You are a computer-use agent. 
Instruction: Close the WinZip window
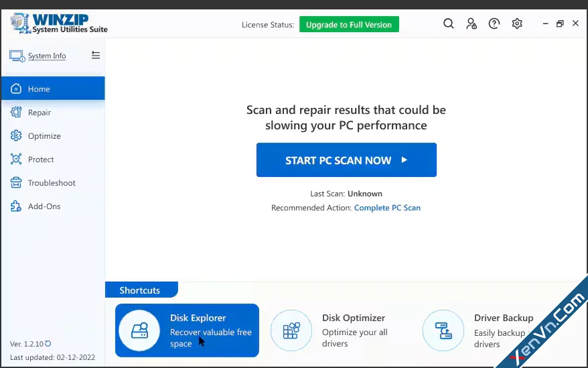pyautogui.click(x=576, y=23)
